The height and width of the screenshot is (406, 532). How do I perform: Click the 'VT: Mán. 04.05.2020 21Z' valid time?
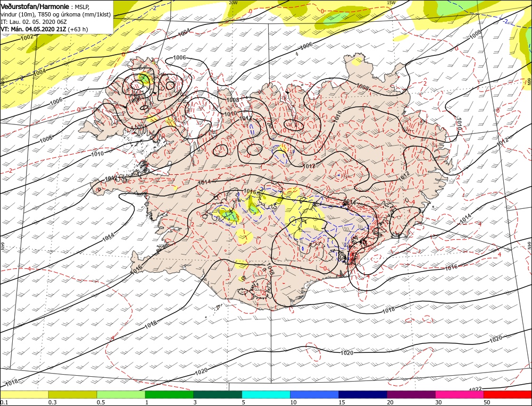(34, 29)
